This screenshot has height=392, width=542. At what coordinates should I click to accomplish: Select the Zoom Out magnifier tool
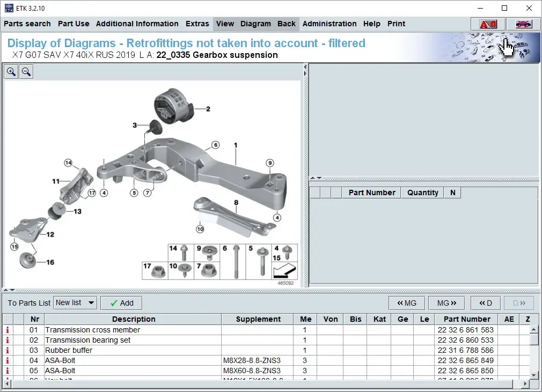click(26, 71)
